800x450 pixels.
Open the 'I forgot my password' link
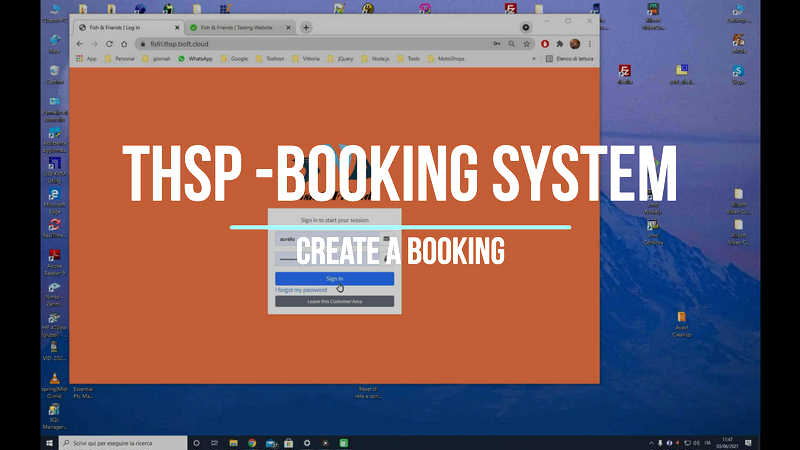(301, 290)
